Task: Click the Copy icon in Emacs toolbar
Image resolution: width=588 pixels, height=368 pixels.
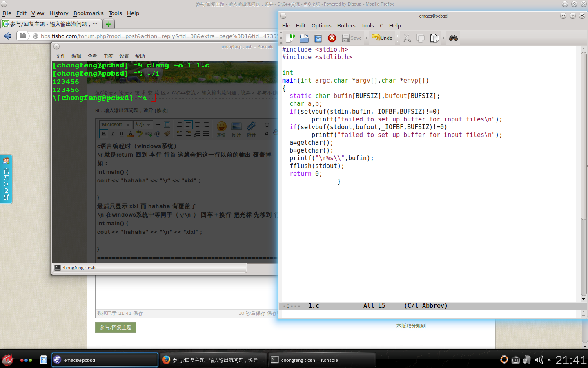Action: pyautogui.click(x=421, y=38)
